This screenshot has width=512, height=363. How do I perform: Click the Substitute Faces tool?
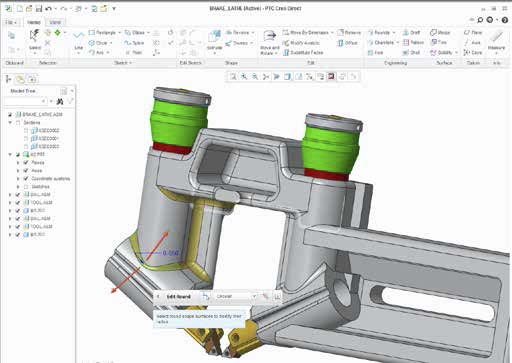pyautogui.click(x=303, y=53)
